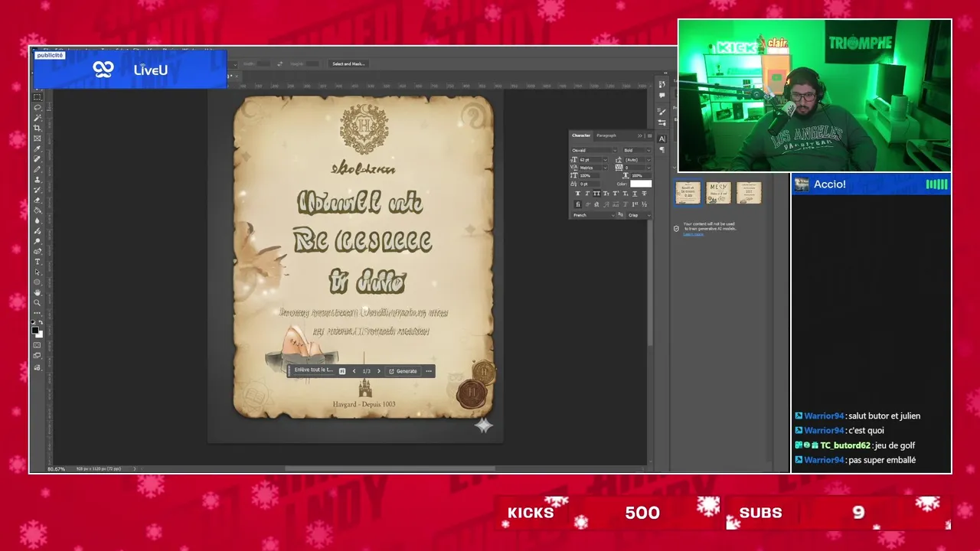Image resolution: width=980 pixels, height=551 pixels.
Task: Click the Generate button
Action: point(403,371)
